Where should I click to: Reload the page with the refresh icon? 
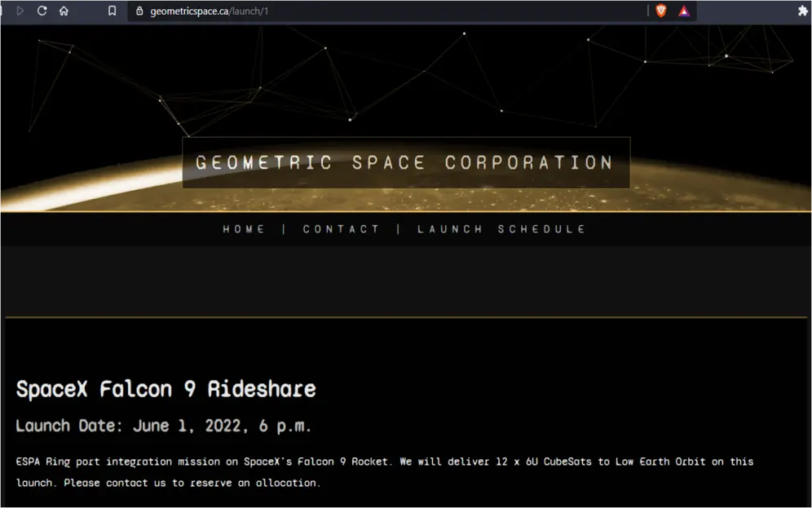click(x=42, y=11)
